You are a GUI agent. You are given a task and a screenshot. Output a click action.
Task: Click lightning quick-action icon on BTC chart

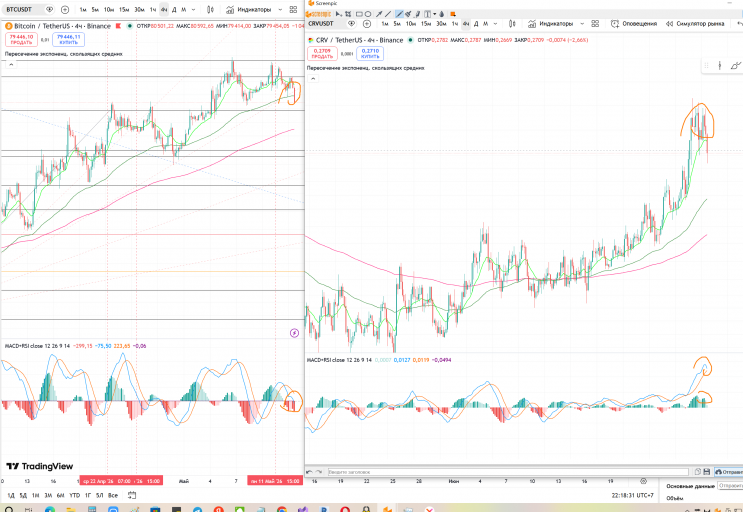294,333
